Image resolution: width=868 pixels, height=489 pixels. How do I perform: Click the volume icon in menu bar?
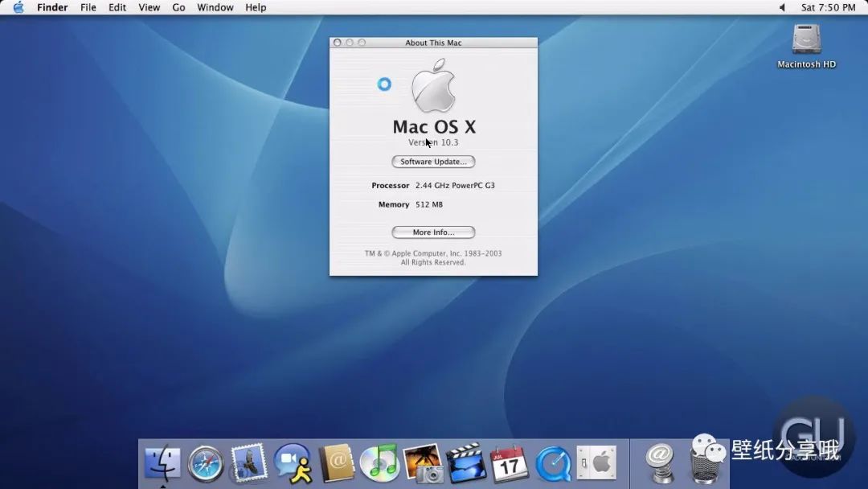(x=782, y=7)
